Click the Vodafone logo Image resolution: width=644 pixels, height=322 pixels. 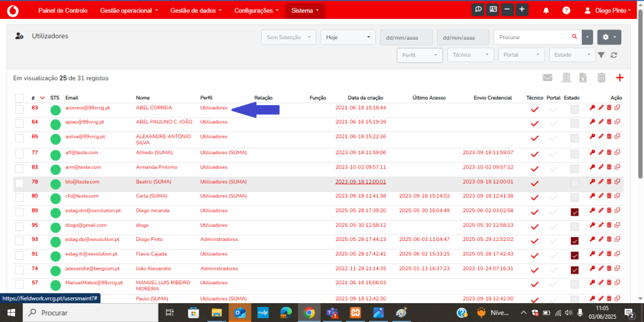pos(14,10)
